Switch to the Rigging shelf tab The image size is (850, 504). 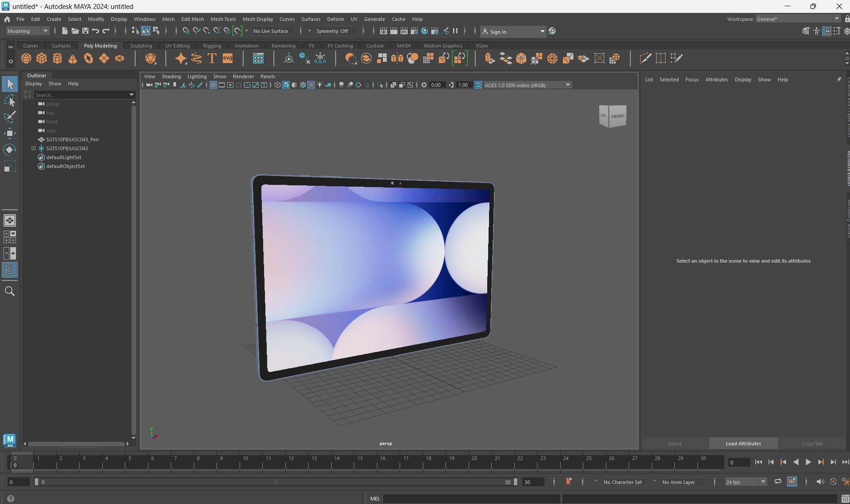coord(212,46)
